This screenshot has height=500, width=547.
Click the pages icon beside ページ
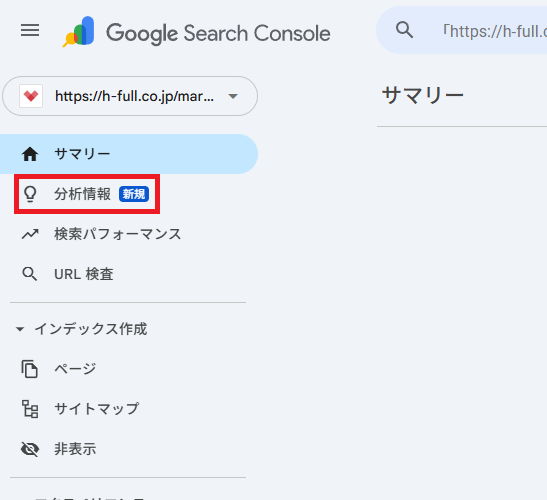[30, 369]
